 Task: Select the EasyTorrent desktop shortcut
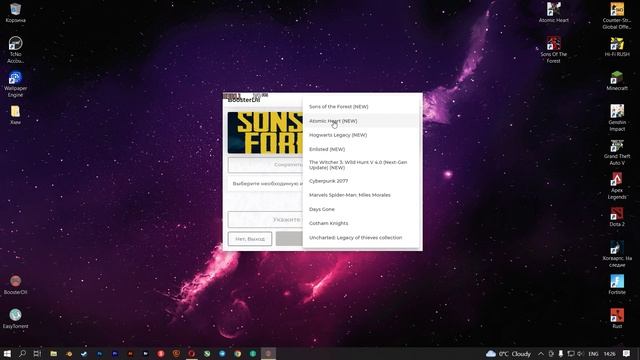(16, 318)
